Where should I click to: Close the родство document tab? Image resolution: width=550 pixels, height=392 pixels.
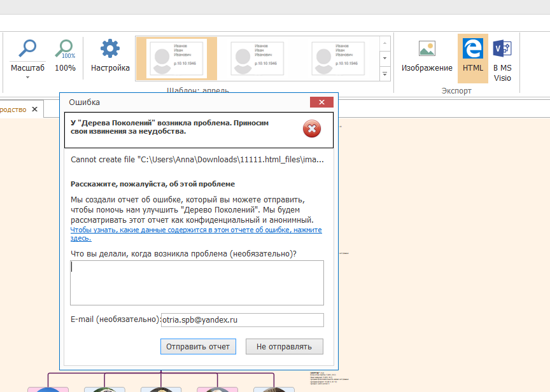[35, 109]
